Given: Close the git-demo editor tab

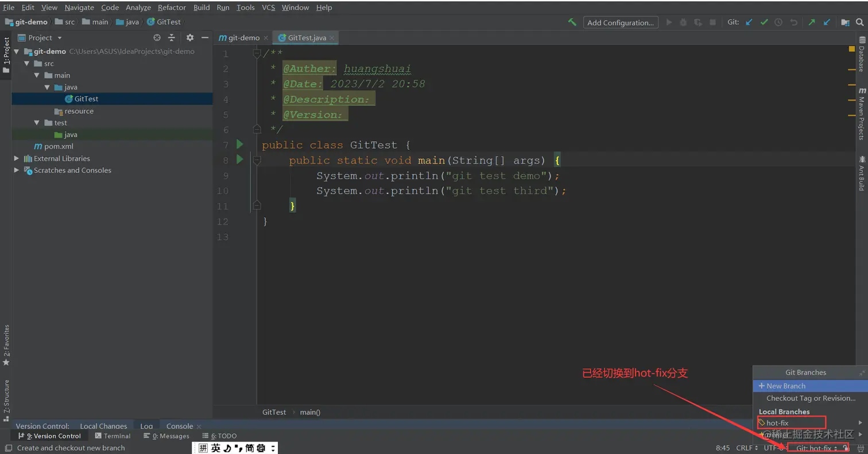Looking at the screenshot, I should click(x=265, y=38).
